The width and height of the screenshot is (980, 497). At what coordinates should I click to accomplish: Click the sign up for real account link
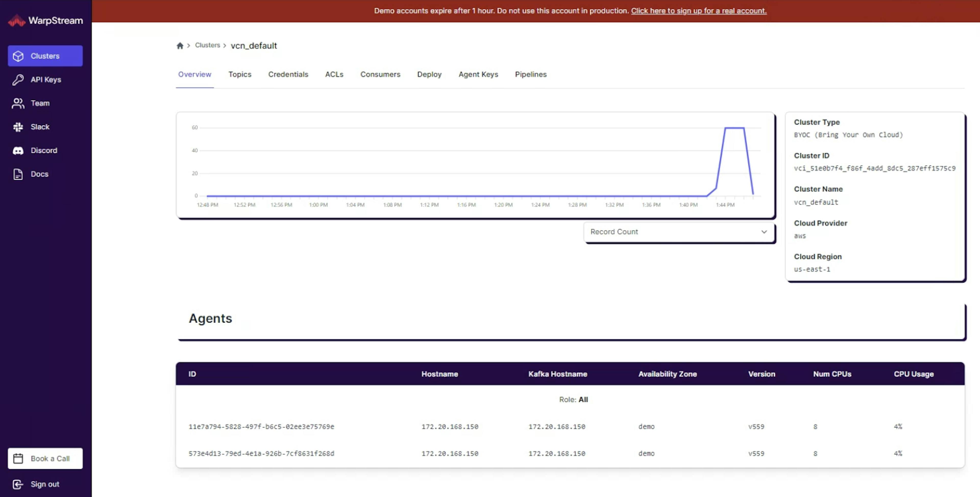click(x=699, y=11)
